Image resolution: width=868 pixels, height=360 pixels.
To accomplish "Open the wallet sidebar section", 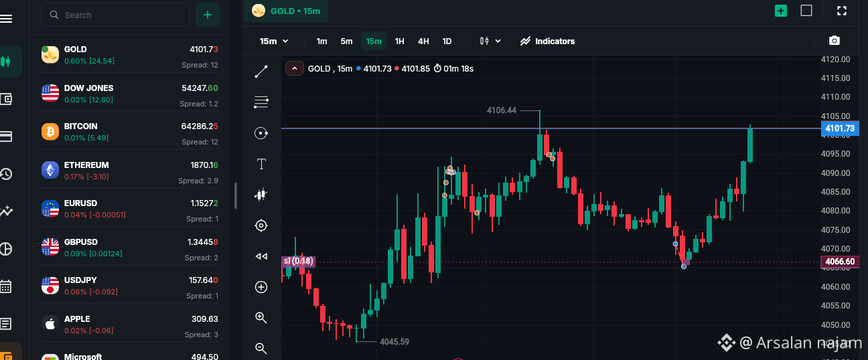I will click(6, 99).
